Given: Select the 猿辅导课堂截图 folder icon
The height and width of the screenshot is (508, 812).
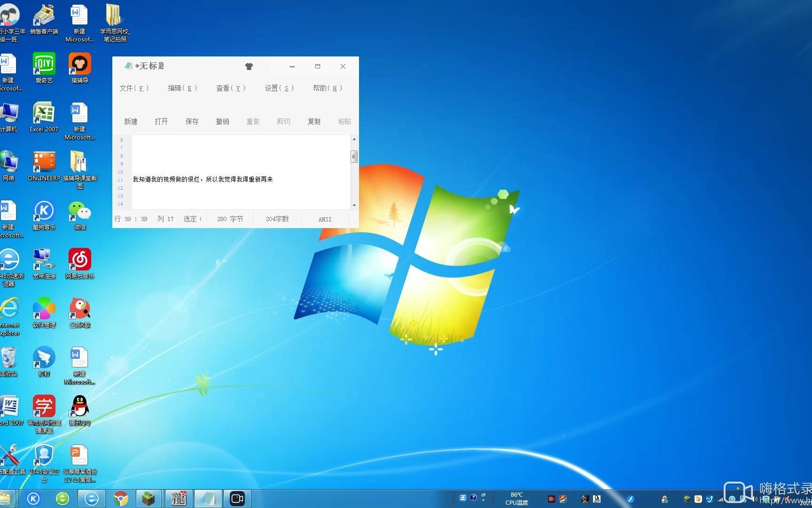Looking at the screenshot, I should 80,169.
